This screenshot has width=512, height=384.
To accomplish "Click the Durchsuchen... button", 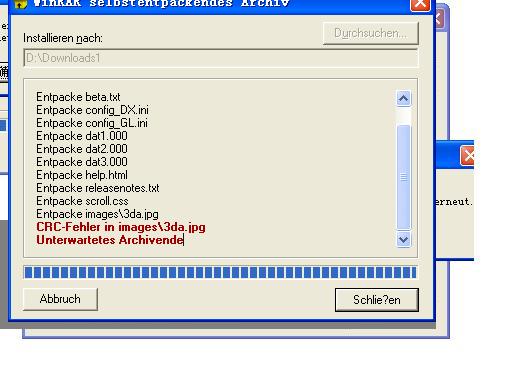I will pyautogui.click(x=371, y=33).
